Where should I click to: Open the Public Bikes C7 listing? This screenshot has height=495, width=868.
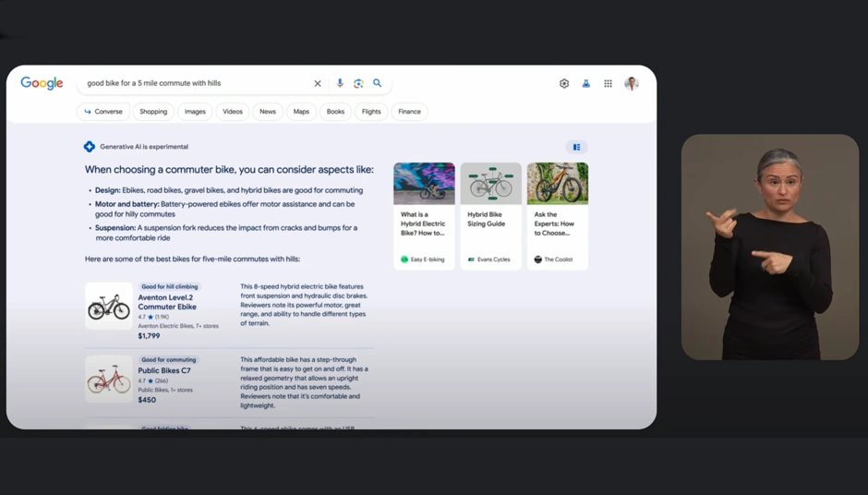click(x=164, y=370)
